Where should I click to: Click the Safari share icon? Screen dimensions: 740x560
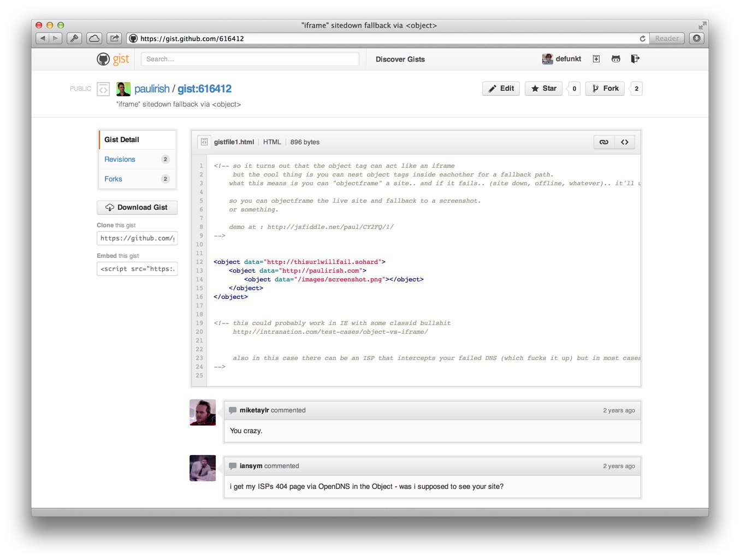click(x=114, y=38)
